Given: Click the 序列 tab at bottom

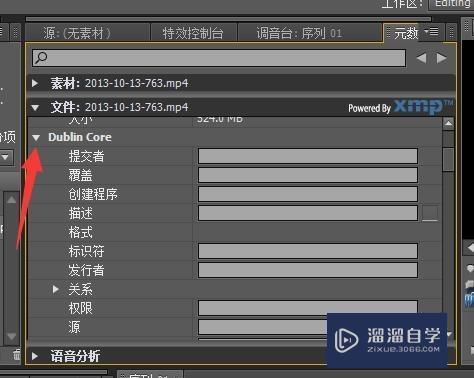Looking at the screenshot, I should click(x=149, y=375).
